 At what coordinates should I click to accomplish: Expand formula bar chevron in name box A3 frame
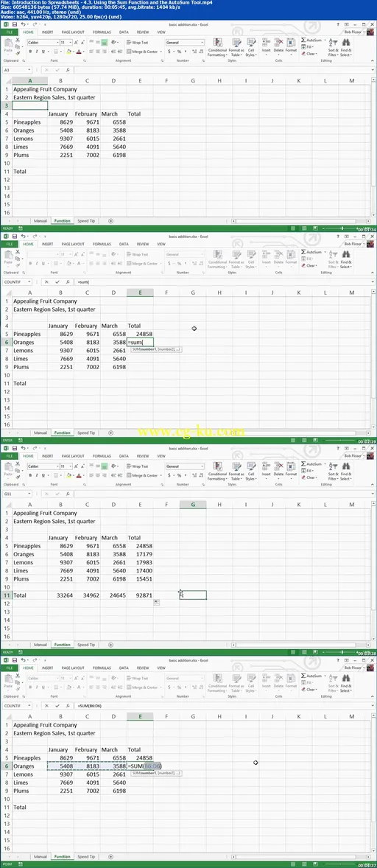pos(373,70)
